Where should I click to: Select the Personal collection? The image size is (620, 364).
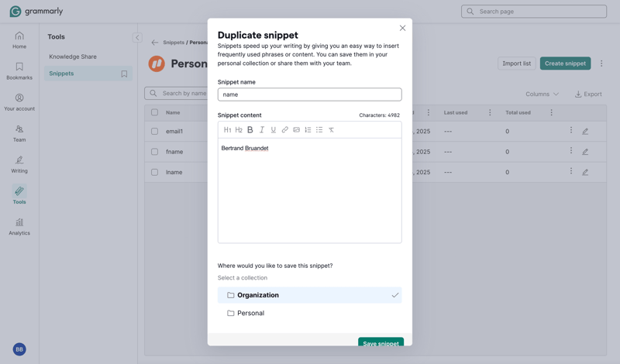(309, 313)
